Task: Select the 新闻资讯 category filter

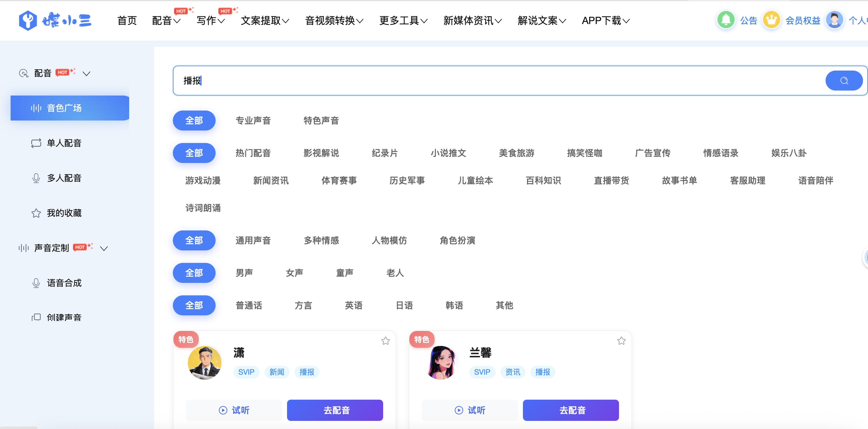Action: click(x=271, y=180)
